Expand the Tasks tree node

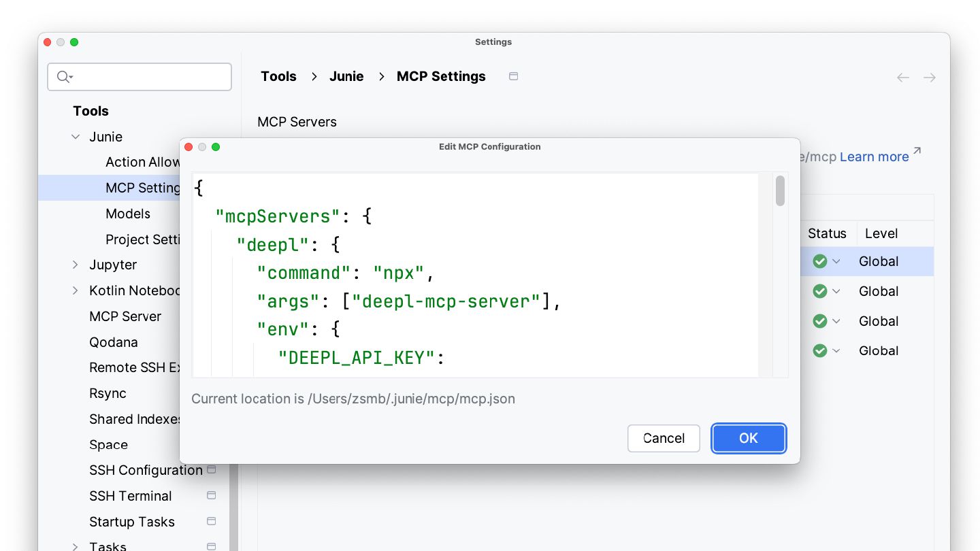coord(76,546)
